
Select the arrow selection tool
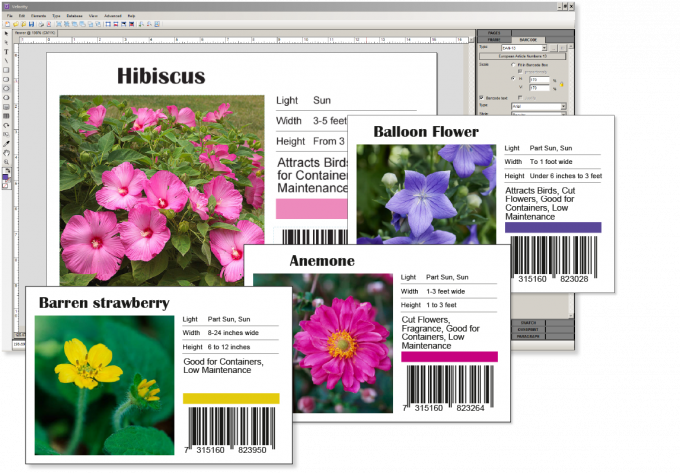pyautogui.click(x=7, y=34)
